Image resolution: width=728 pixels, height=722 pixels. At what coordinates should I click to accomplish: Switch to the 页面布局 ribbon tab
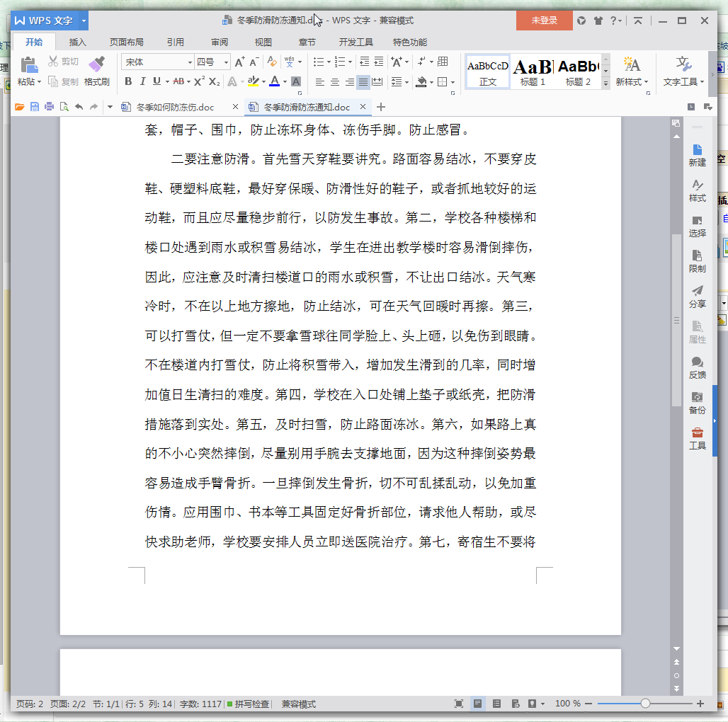pyautogui.click(x=126, y=42)
